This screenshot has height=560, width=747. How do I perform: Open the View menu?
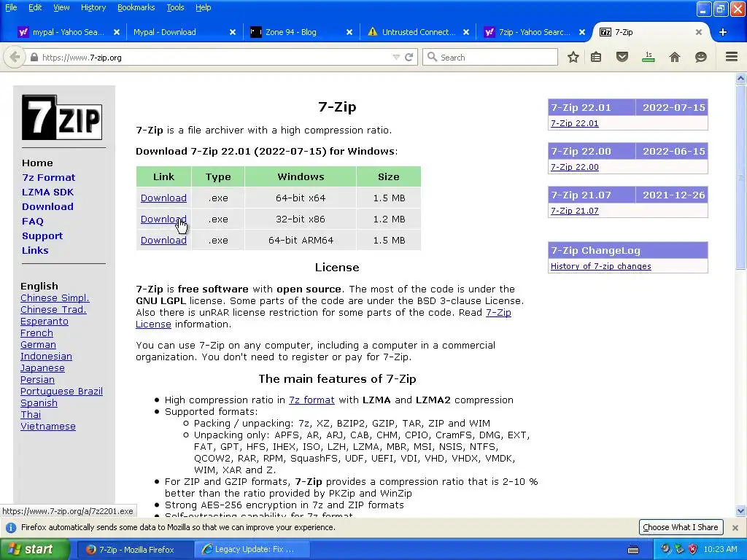point(61,7)
